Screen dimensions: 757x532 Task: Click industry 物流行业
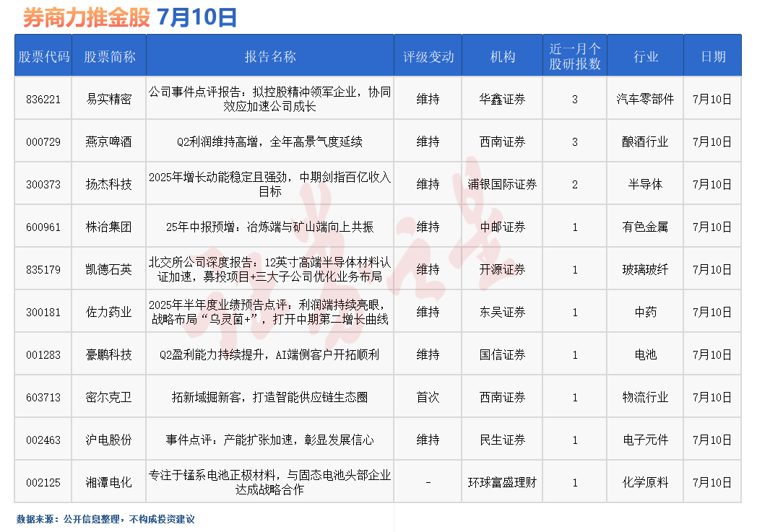tap(646, 398)
